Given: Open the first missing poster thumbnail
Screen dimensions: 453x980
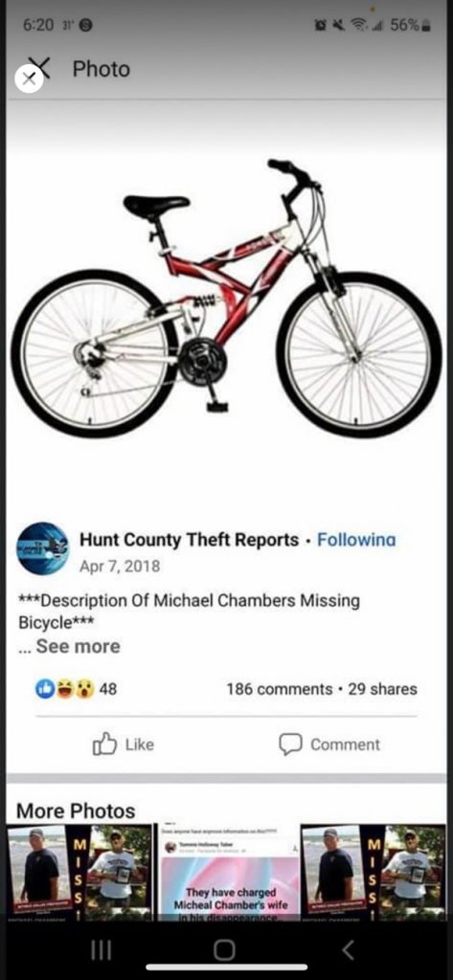Looking at the screenshot, I should click(x=79, y=872).
